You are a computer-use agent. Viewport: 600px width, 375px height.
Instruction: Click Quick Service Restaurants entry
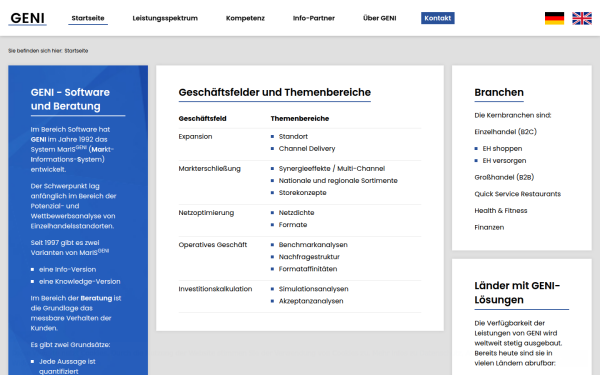coord(517,194)
